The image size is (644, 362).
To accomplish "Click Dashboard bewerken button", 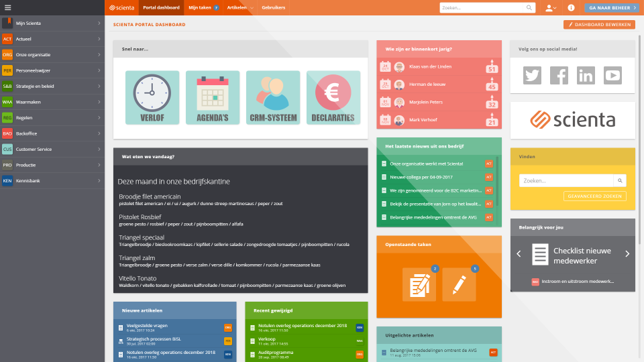I will point(599,25).
